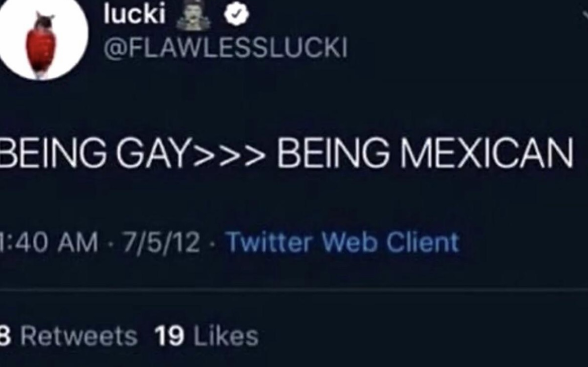
Task: Click the verified checkmark badge
Action: (x=236, y=15)
